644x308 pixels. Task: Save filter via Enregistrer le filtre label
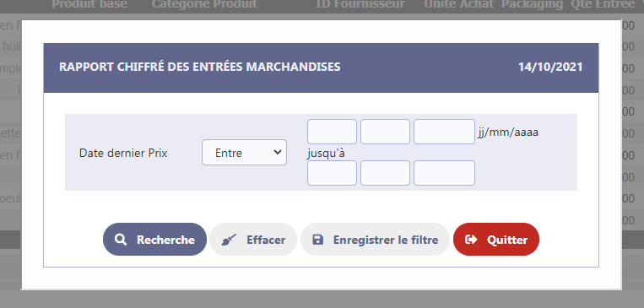click(386, 240)
